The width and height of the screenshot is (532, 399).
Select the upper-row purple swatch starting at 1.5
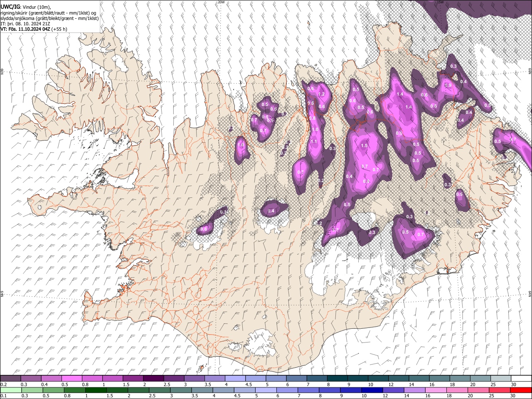click(133, 379)
